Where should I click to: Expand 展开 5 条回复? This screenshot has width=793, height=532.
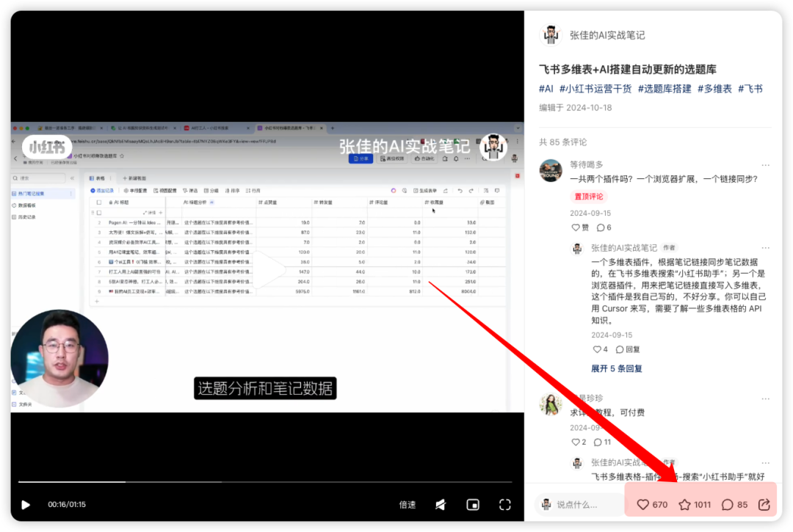[617, 368]
